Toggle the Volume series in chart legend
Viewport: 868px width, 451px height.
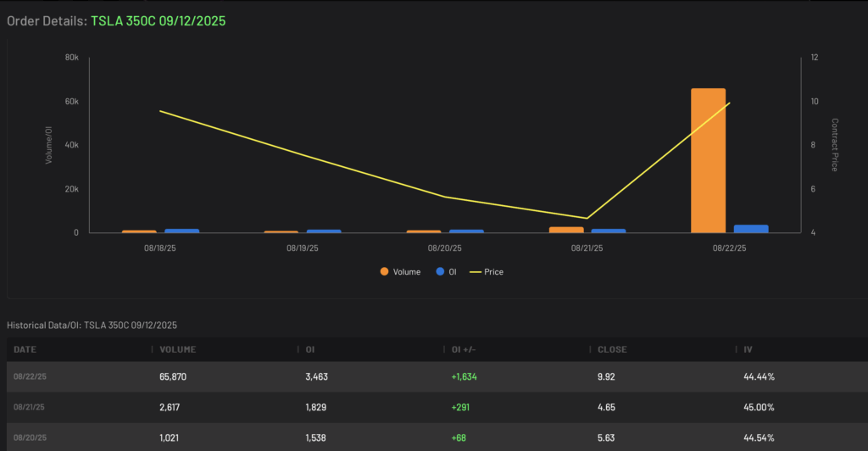[x=400, y=272]
